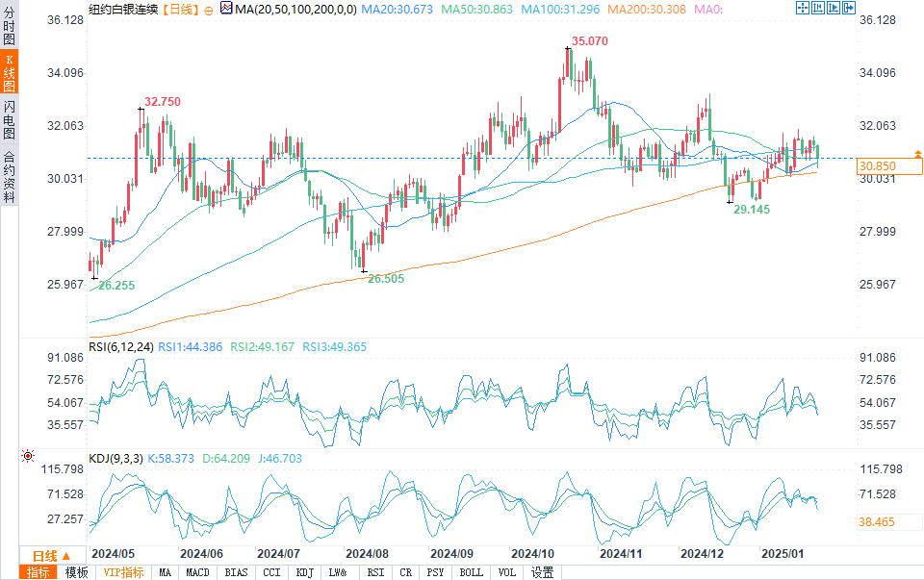The image size is (924, 580).
Task: Open the VIP指标 tab
Action: [x=123, y=572]
